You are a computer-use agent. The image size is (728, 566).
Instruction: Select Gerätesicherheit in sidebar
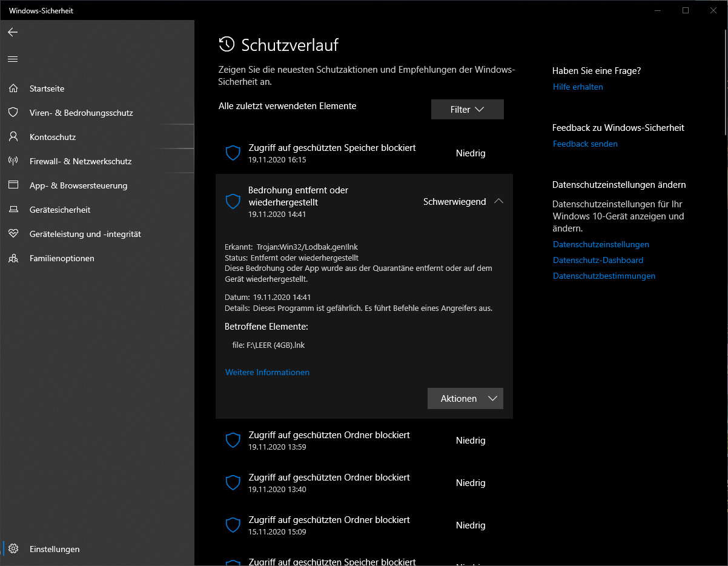point(97,210)
